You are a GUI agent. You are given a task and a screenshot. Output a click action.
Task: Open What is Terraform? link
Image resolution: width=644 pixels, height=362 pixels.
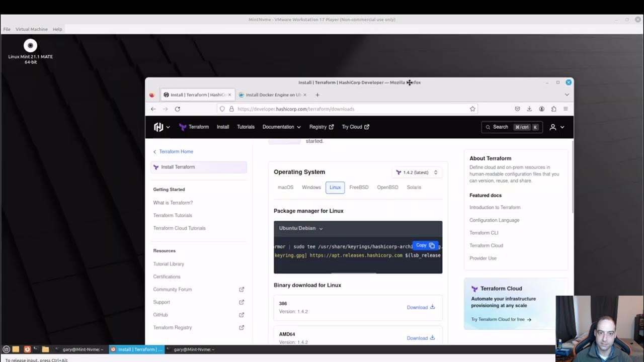click(173, 203)
